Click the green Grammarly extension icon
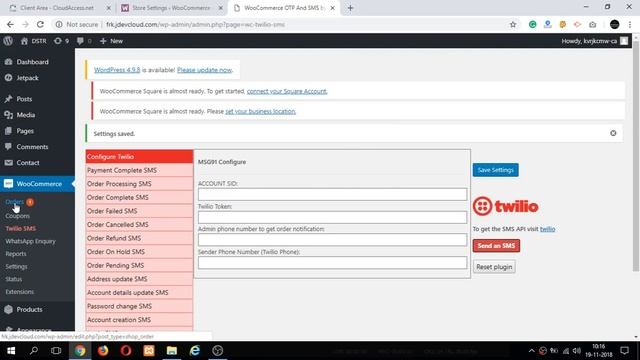Viewport: 640px width, 360px height. tap(533, 24)
